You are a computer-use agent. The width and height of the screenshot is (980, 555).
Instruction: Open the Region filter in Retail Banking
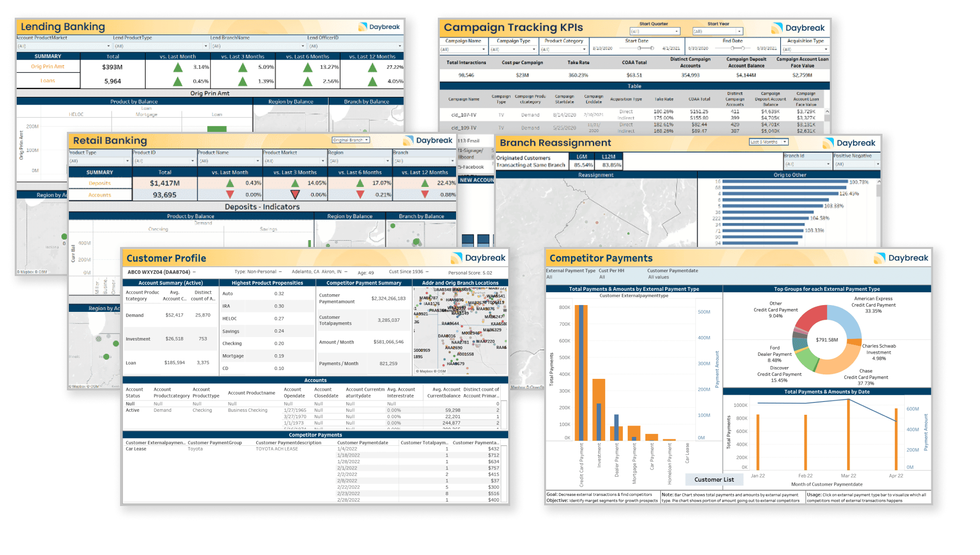pos(360,161)
